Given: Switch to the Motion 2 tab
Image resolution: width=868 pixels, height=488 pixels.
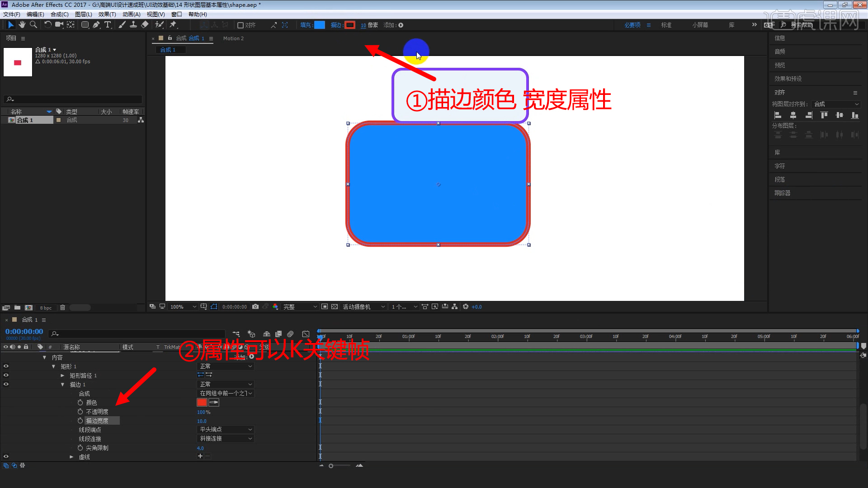Looking at the screenshot, I should tap(233, 38).
